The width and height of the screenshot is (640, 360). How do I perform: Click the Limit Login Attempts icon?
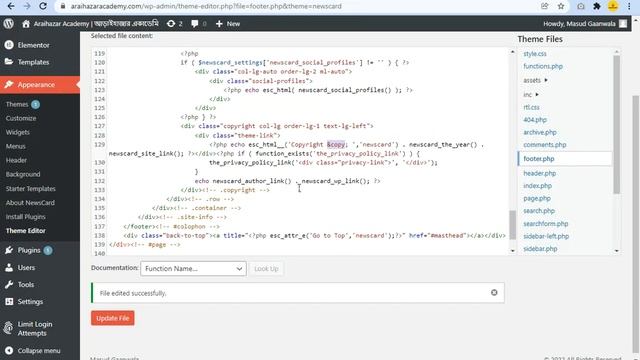(8, 328)
